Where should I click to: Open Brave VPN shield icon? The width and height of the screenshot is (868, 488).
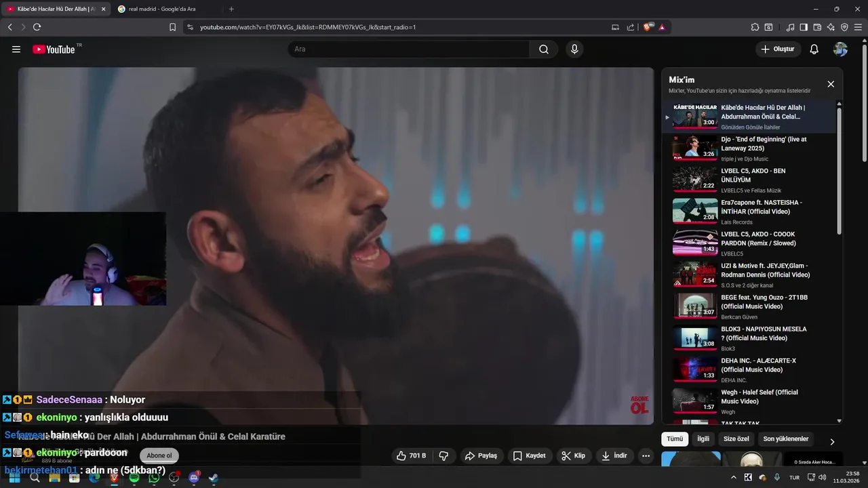pyautogui.click(x=844, y=27)
